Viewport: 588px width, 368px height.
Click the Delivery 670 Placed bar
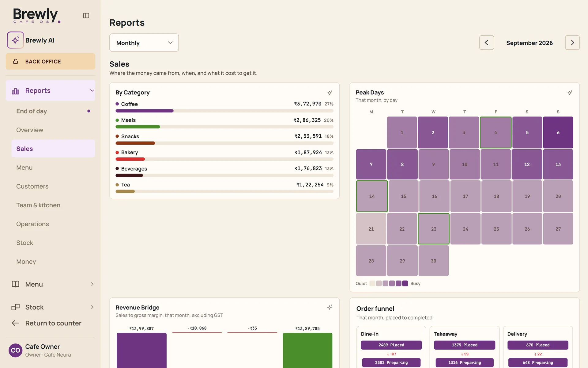(538, 345)
